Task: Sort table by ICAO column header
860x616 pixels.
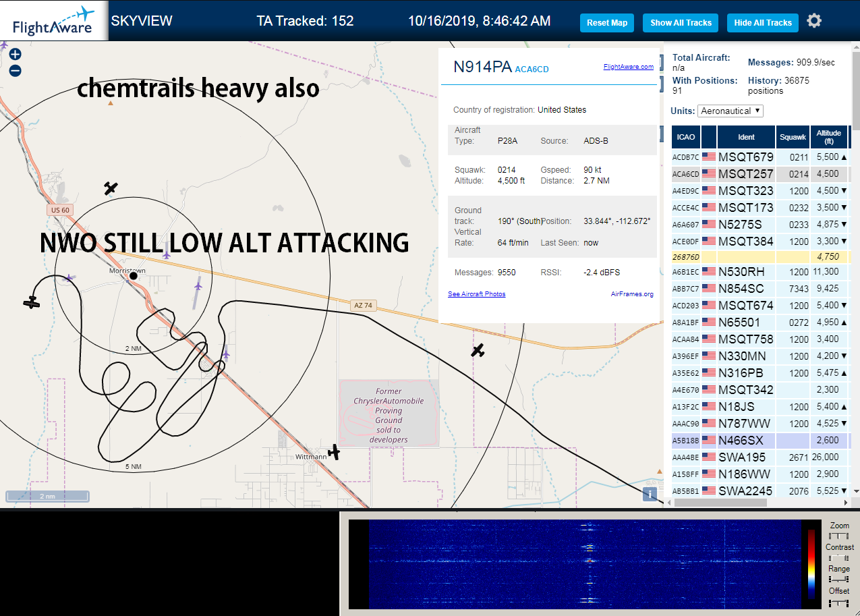Action: pos(685,137)
